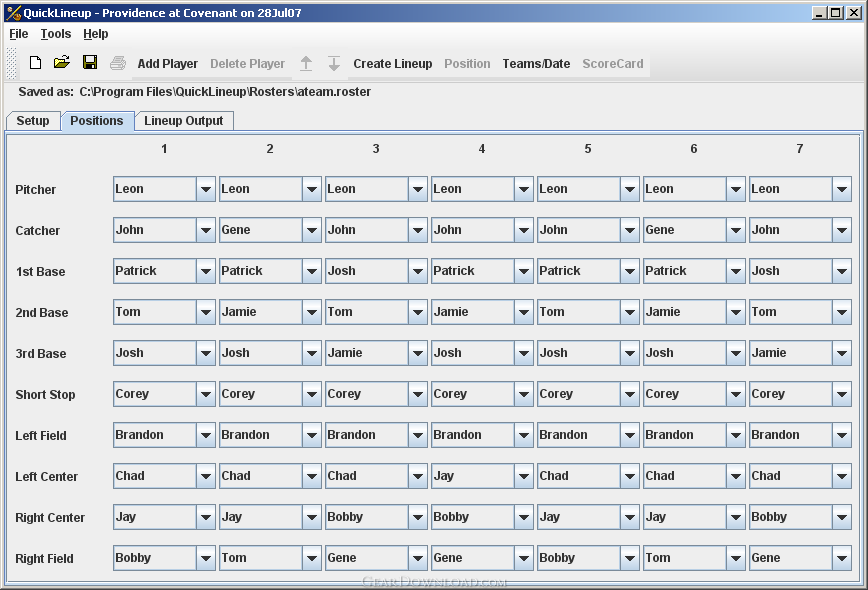Click the QuickLineup app icon in title bar
868x590 pixels.
coord(13,13)
